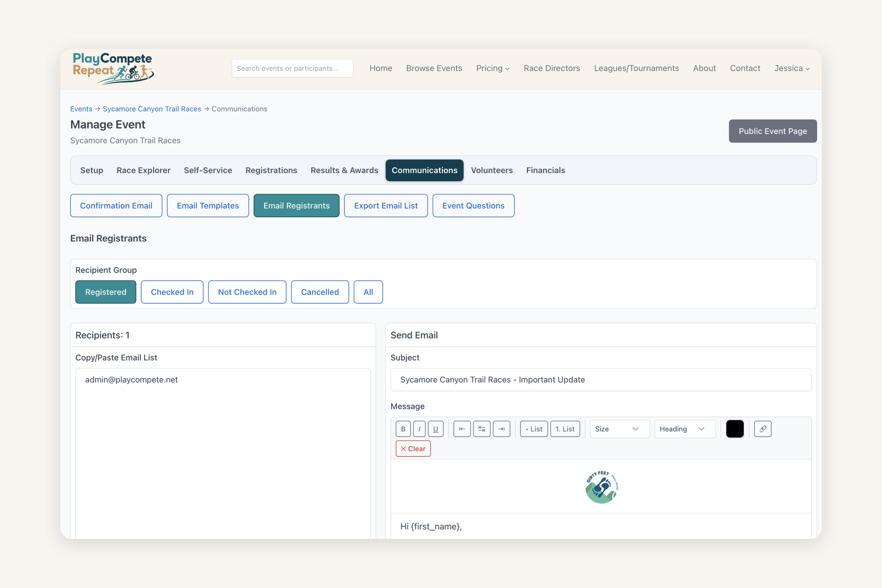Open the Heading dropdown
882x588 pixels.
685,429
